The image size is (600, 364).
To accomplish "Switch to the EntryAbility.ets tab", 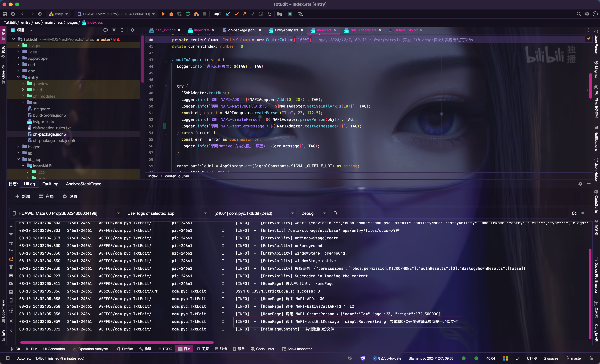I will point(286,30).
